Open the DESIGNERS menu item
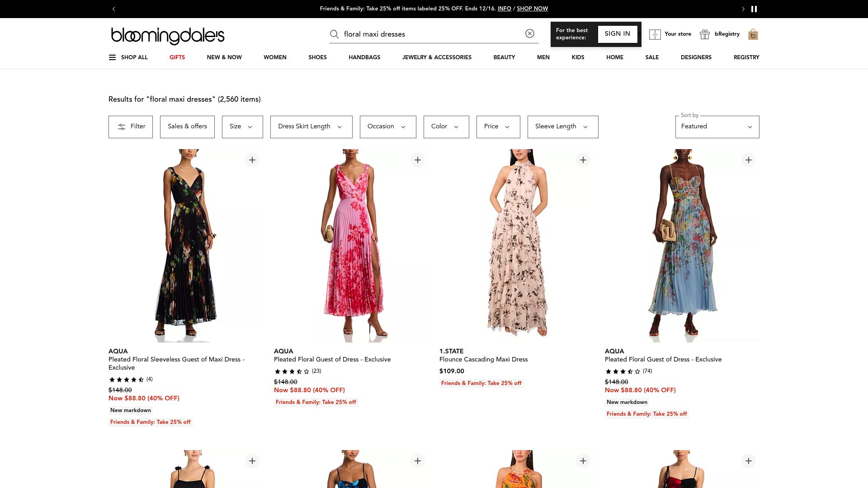The width and height of the screenshot is (868, 488). (x=696, y=57)
